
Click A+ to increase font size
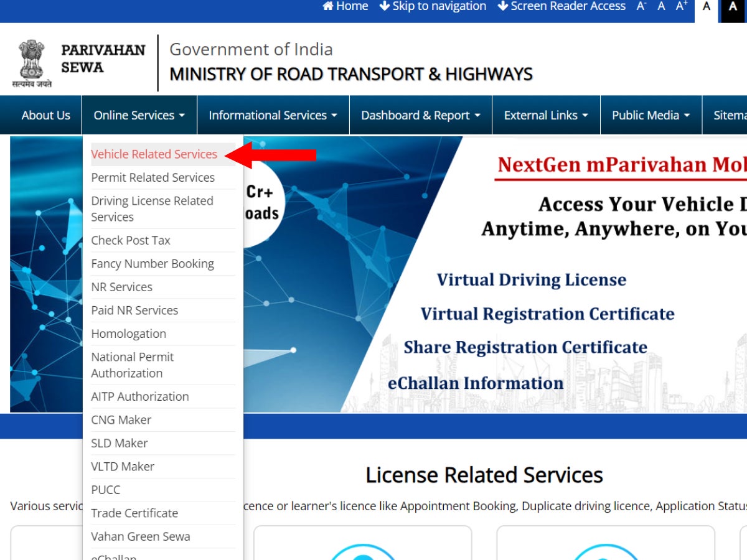[x=680, y=7]
